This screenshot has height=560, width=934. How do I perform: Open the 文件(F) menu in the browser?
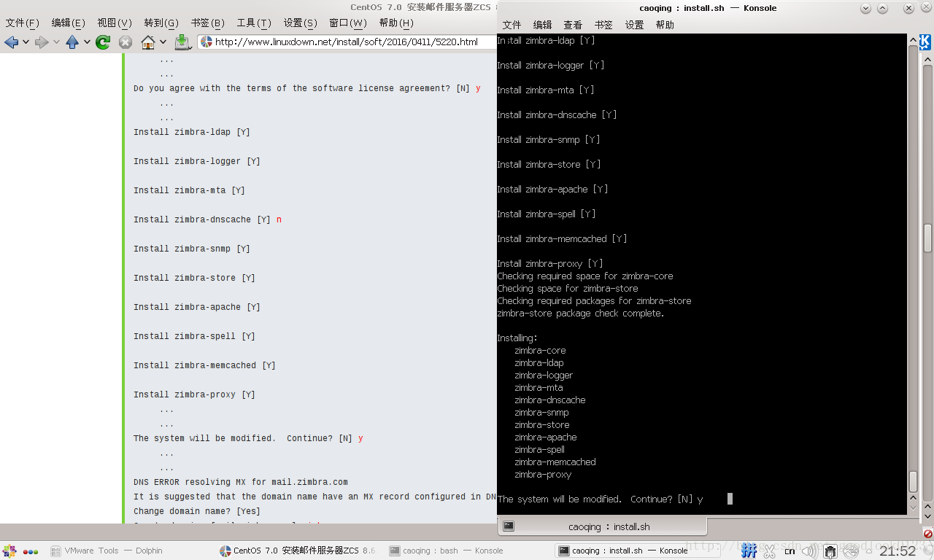23,23
